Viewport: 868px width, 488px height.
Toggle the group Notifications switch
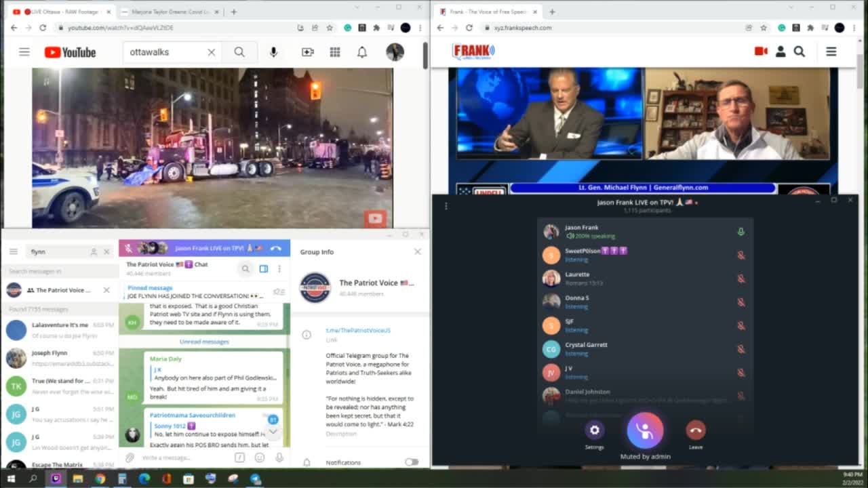click(x=412, y=462)
